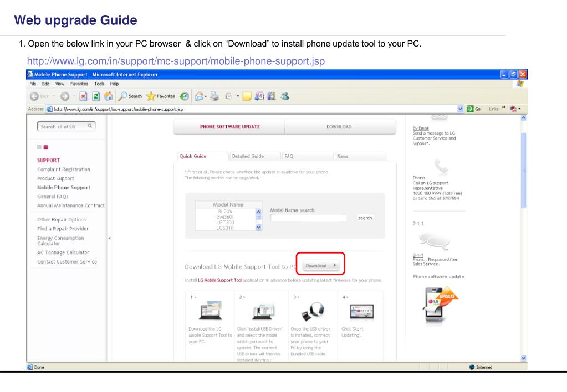
Task: Click the Forward arrow in IE toolbar
Action: pos(65,96)
